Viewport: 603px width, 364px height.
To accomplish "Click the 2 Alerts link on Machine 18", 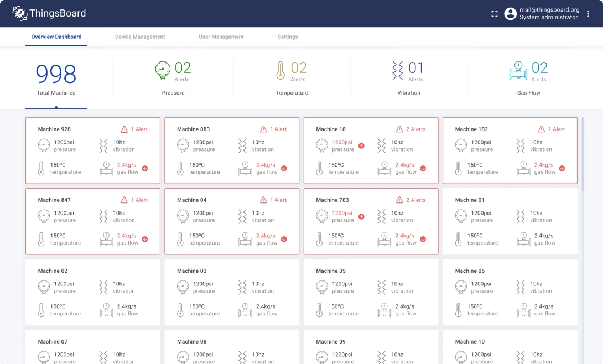I will (415, 129).
